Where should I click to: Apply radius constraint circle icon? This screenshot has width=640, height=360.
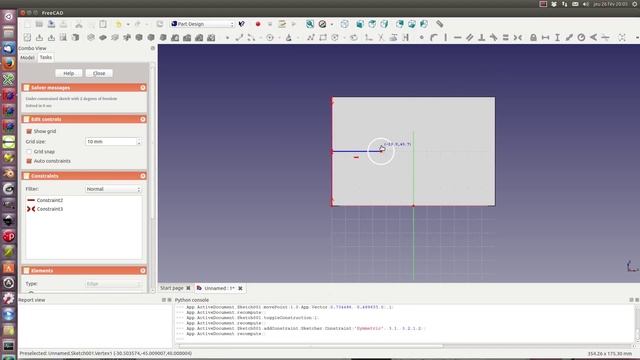581,38
